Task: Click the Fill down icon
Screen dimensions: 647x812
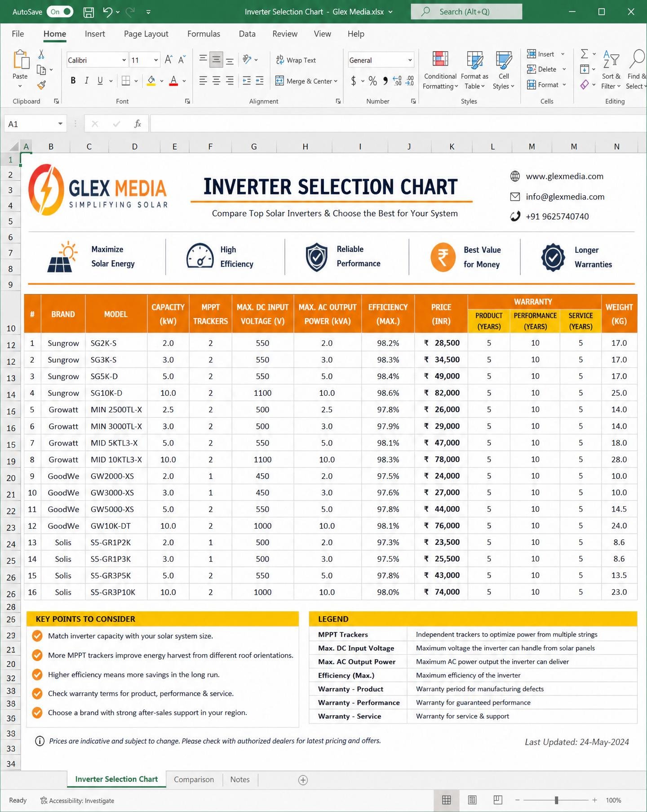Action: [x=585, y=69]
